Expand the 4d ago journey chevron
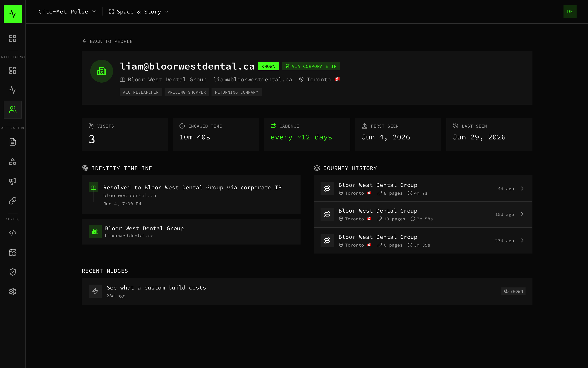The height and width of the screenshot is (368, 588). click(522, 189)
